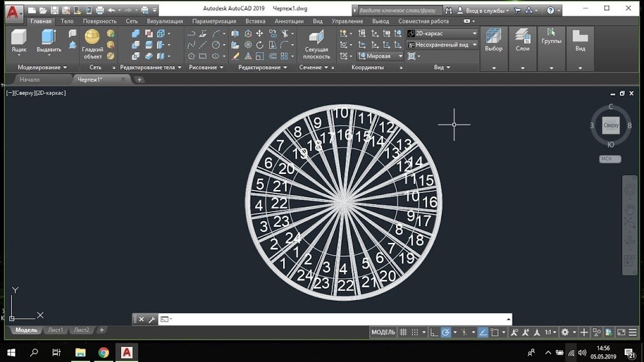This screenshot has width=644, height=362.
Task: Select the Circle tool in Рисование panel
Action: (x=216, y=45)
